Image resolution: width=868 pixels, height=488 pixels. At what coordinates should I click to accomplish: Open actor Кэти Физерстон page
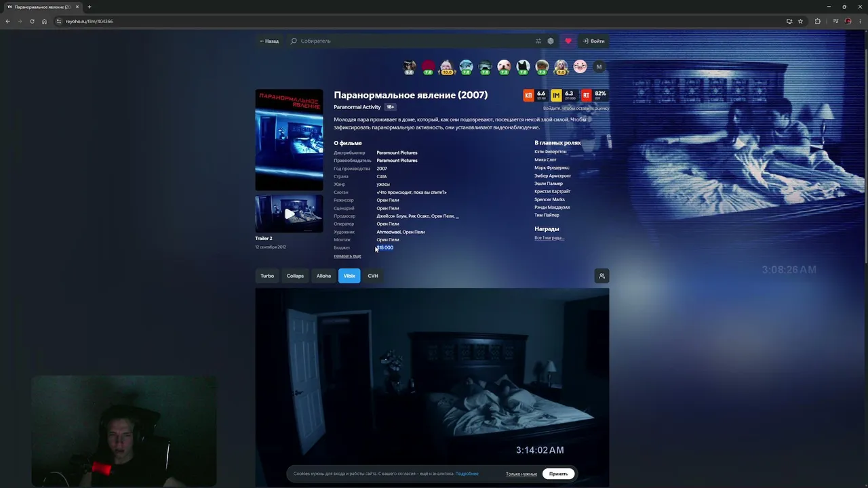click(551, 152)
